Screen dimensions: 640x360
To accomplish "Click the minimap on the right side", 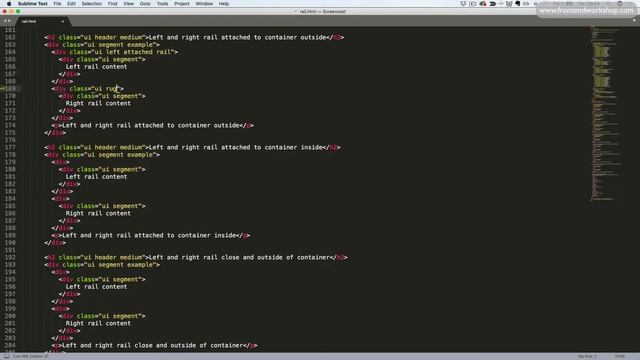I will click(x=606, y=114).
